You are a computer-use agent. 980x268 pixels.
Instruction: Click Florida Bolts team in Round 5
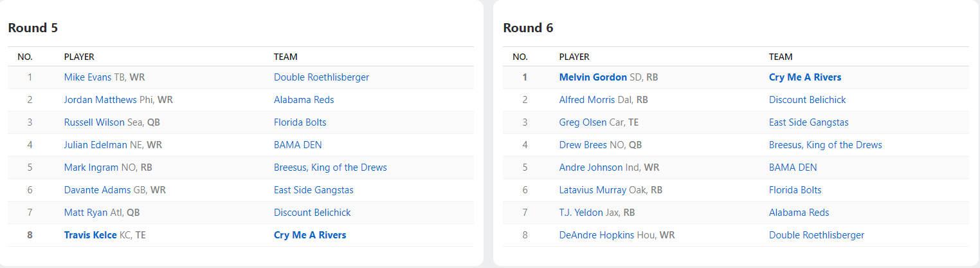pyautogui.click(x=300, y=122)
